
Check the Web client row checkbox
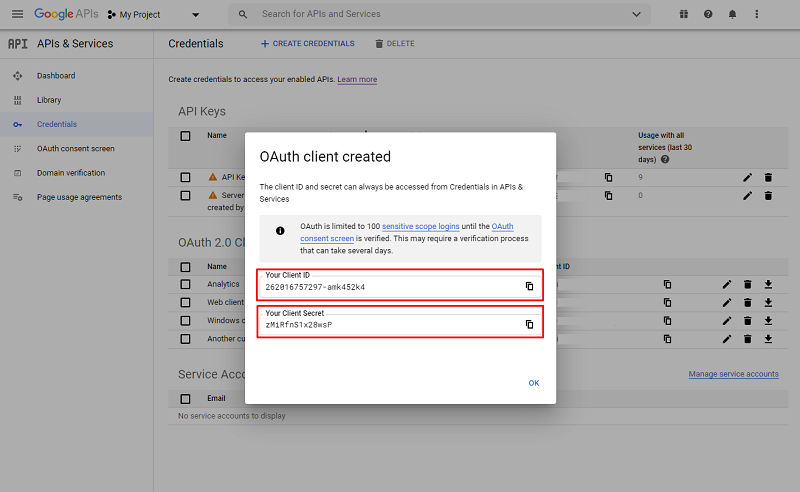pyautogui.click(x=185, y=303)
